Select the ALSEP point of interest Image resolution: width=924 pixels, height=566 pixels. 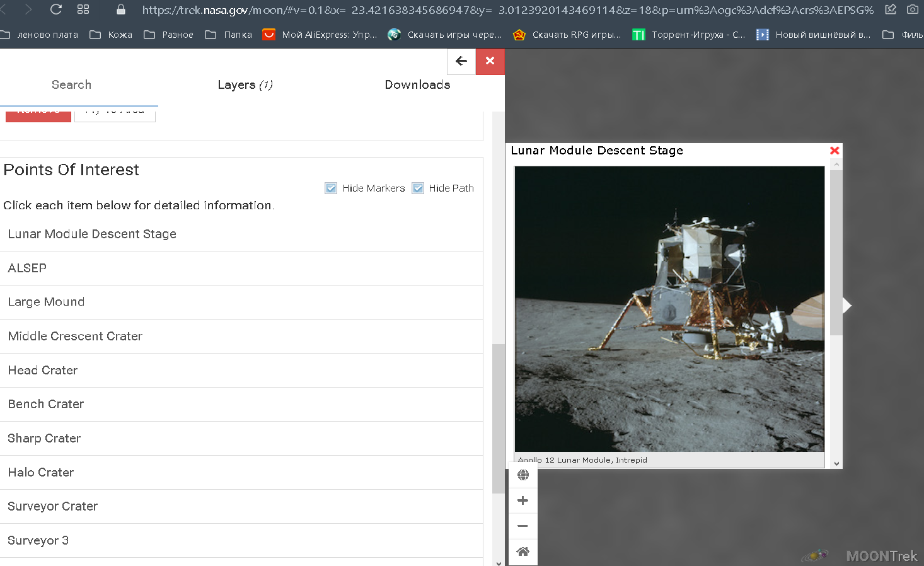(x=241, y=268)
